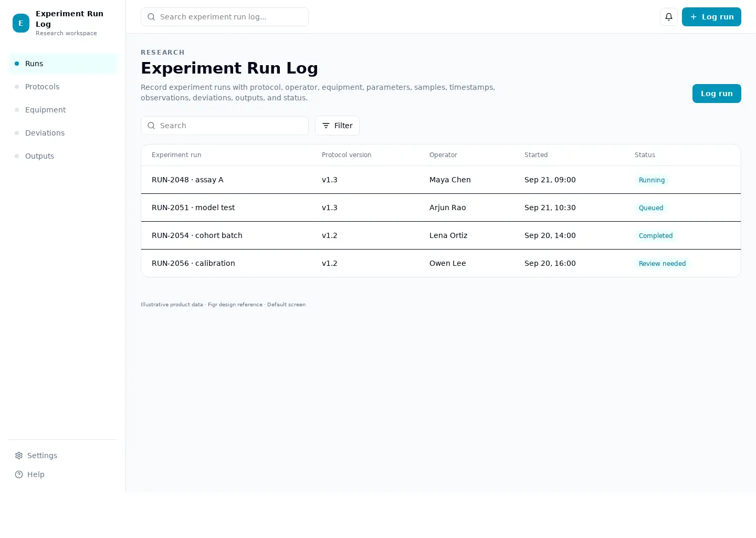This screenshot has height=538, width=756.
Task: Click the Status column header
Action: pos(645,155)
